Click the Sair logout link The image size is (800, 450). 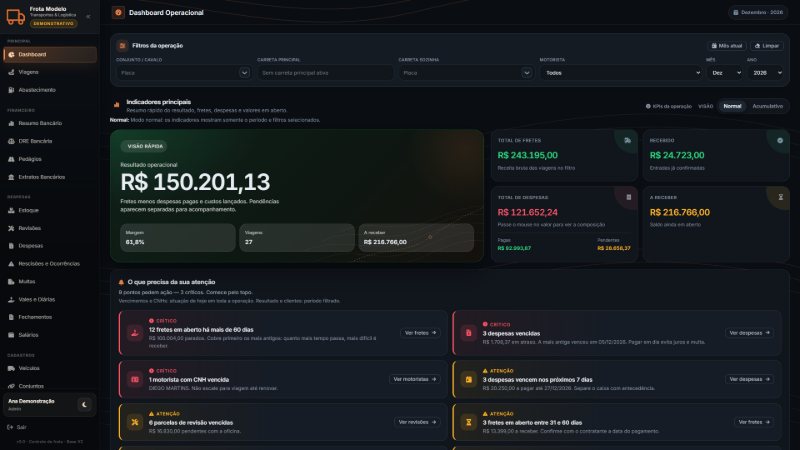17,428
